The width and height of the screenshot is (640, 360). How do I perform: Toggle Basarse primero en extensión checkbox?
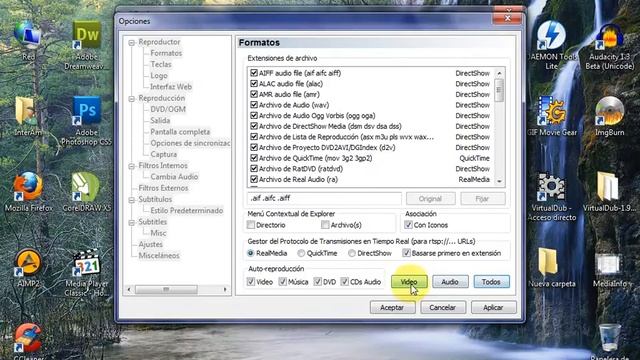point(406,253)
